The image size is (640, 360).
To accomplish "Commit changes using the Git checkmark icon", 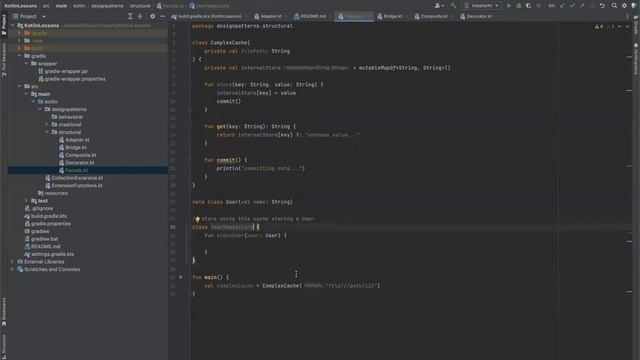I will pos(572,6).
